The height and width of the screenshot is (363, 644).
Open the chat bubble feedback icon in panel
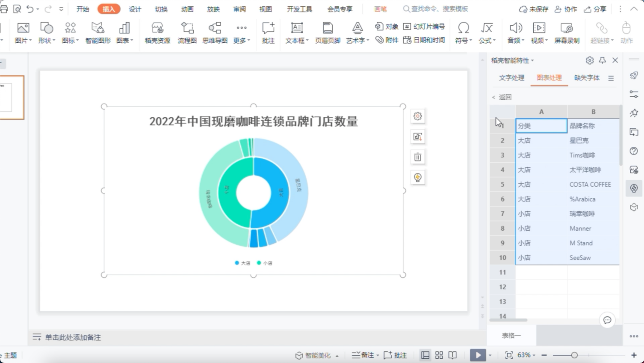tap(607, 320)
